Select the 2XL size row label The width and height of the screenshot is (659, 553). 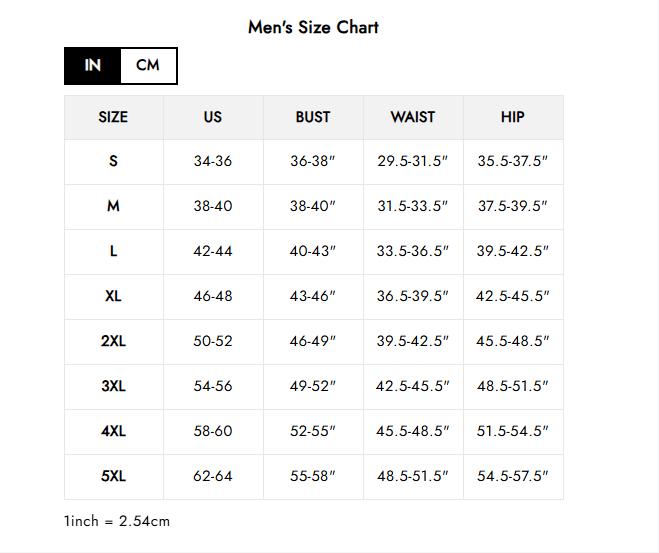(113, 341)
